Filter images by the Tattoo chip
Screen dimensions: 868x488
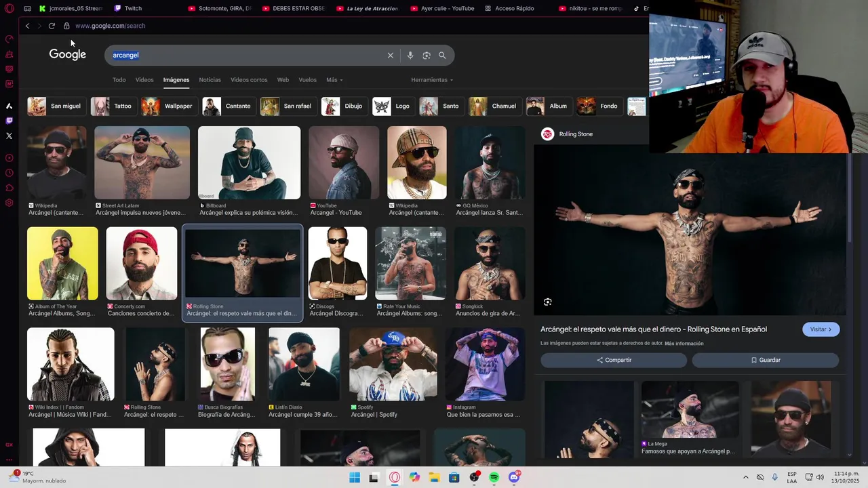click(113, 106)
